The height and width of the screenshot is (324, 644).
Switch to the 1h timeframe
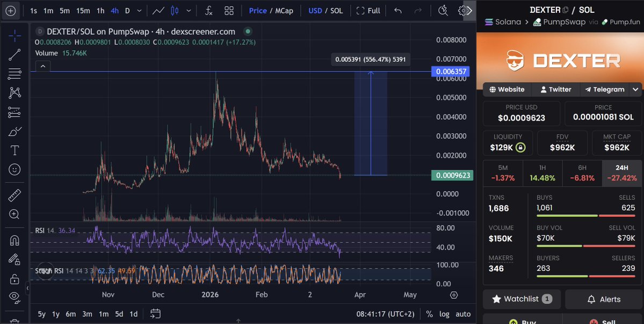coord(100,11)
